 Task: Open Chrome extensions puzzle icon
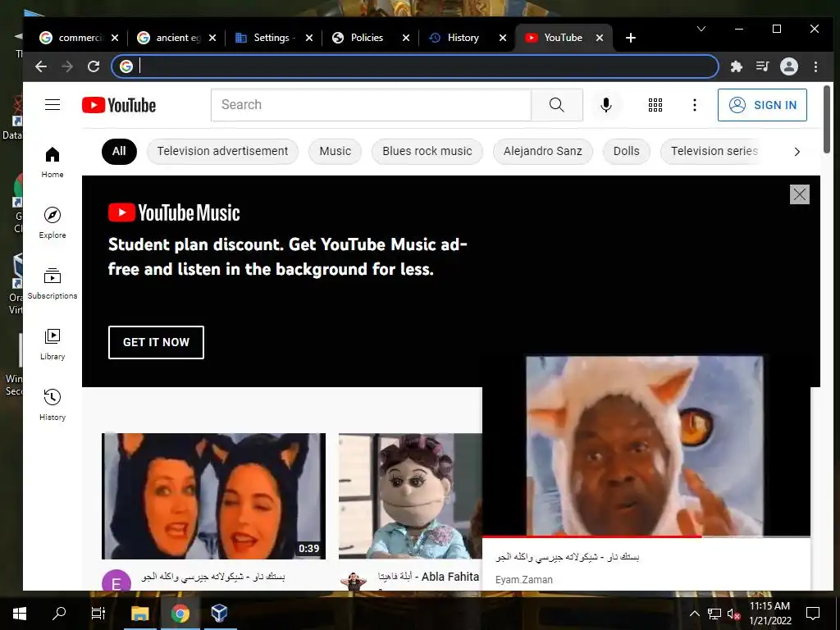tap(737, 66)
